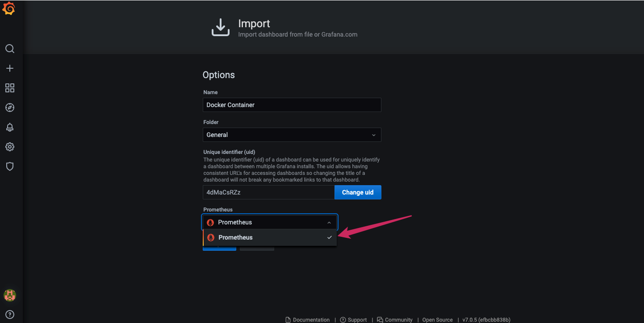
Task: Click the Import download icon in header
Action: pyautogui.click(x=220, y=28)
